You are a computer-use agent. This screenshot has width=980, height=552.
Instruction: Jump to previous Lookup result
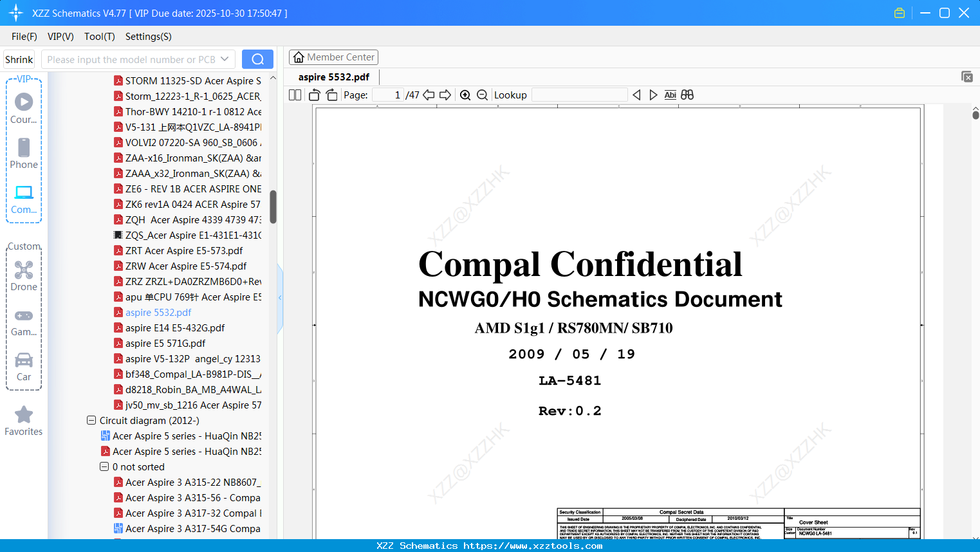coord(636,95)
